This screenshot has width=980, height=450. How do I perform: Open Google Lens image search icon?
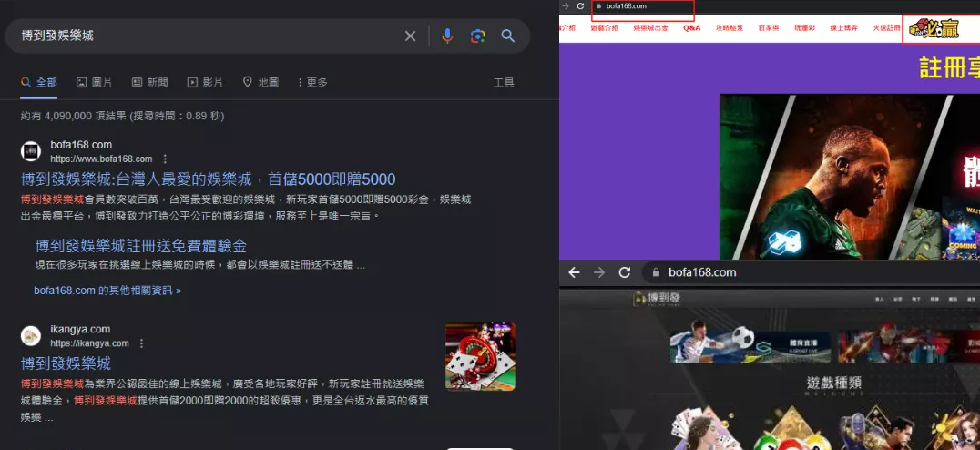click(x=477, y=36)
